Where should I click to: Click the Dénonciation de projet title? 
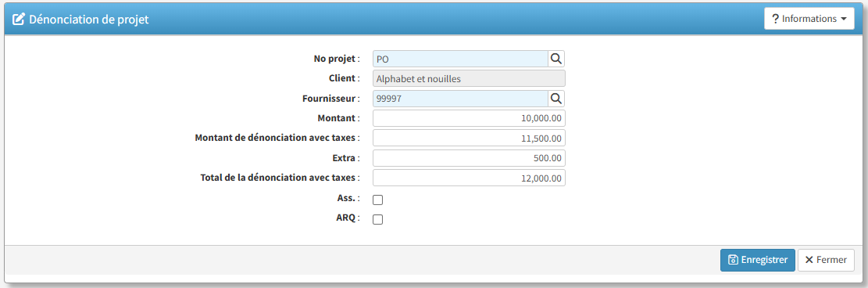tap(88, 19)
